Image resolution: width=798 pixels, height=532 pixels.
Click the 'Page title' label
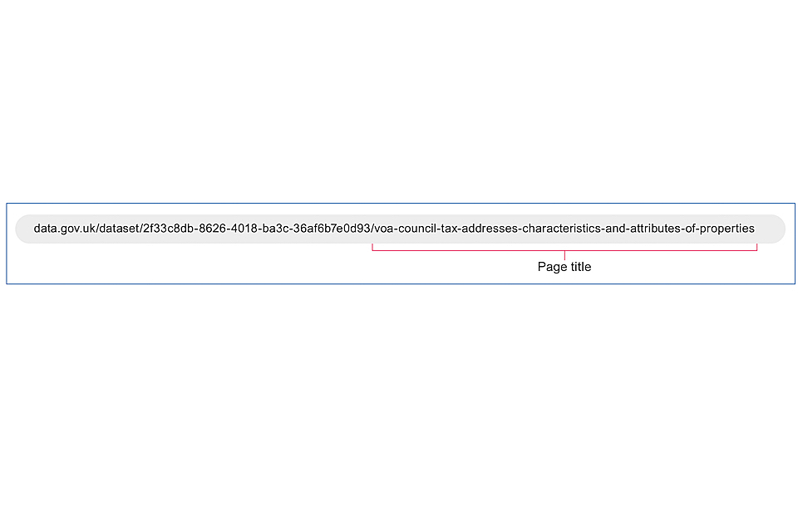[x=564, y=267]
